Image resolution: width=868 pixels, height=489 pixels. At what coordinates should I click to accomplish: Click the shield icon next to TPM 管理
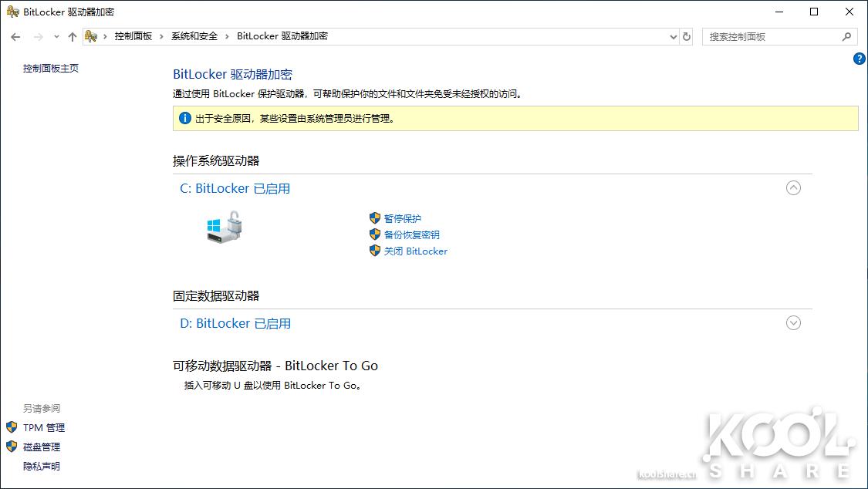click(12, 427)
